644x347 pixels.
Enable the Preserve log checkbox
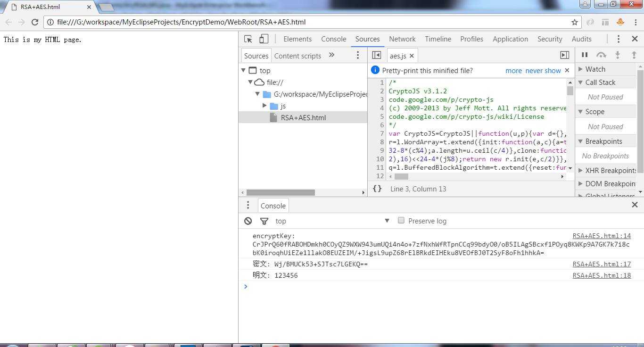(x=401, y=220)
